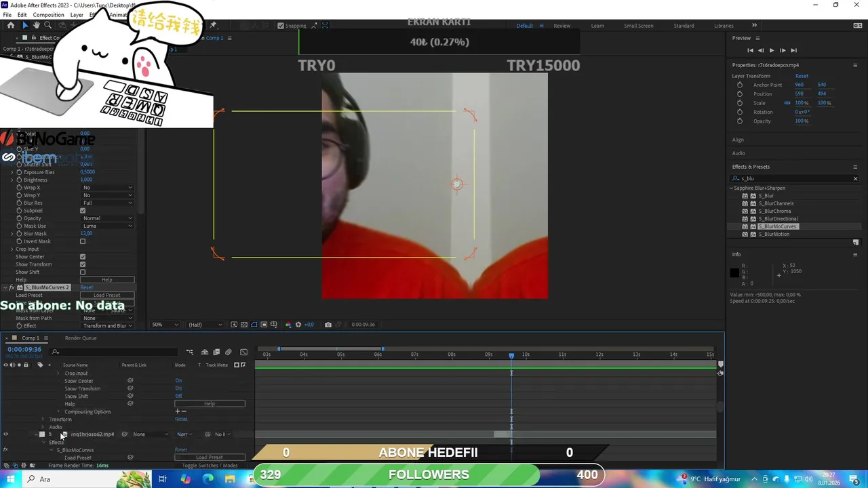The image size is (868, 488).
Task: Toggle Anchor Point stopwatch in Properties
Action: [739, 85]
